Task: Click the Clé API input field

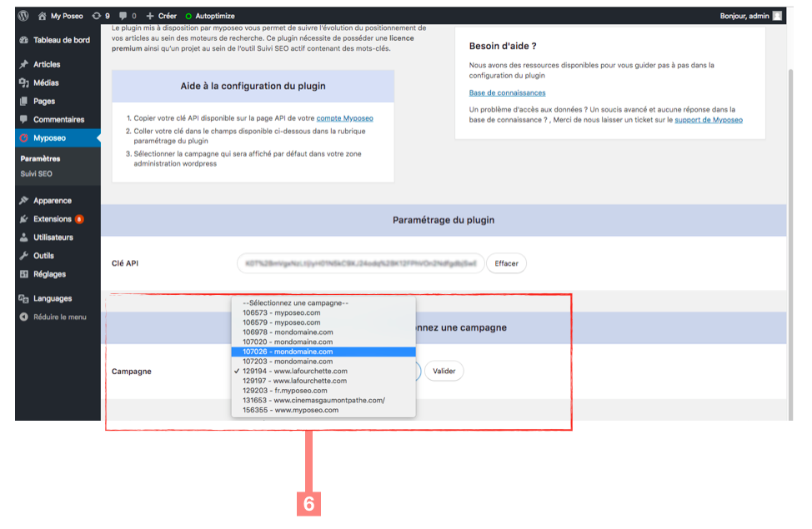Action: point(360,263)
